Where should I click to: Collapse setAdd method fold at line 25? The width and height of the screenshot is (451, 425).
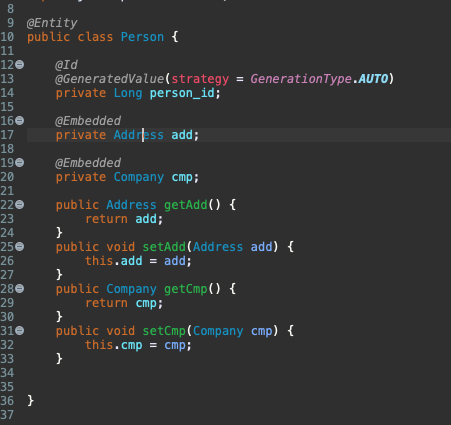[x=20, y=246]
